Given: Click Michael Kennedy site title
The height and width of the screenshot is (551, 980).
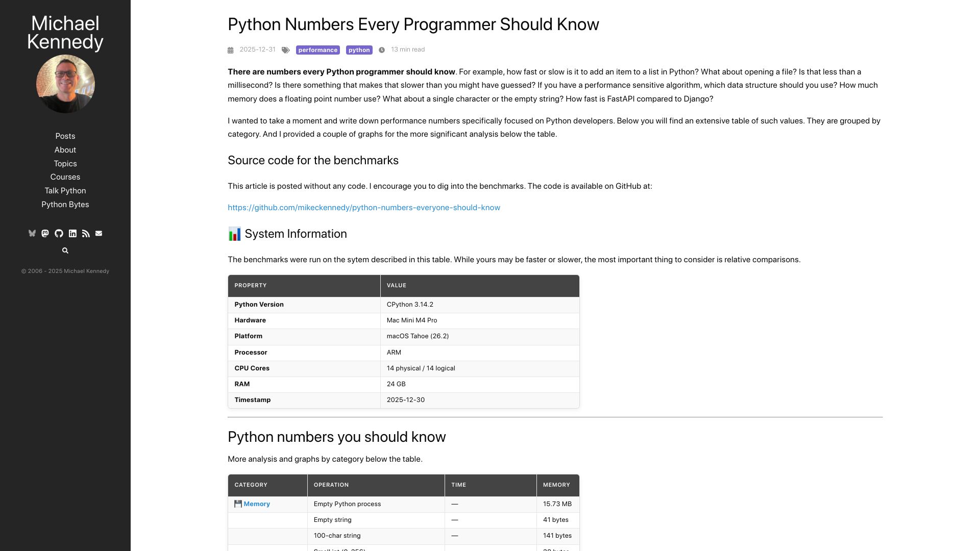Looking at the screenshot, I should [x=65, y=32].
